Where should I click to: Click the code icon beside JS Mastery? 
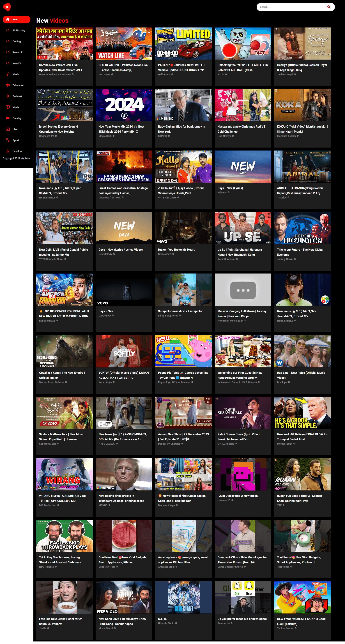[x=8, y=31]
